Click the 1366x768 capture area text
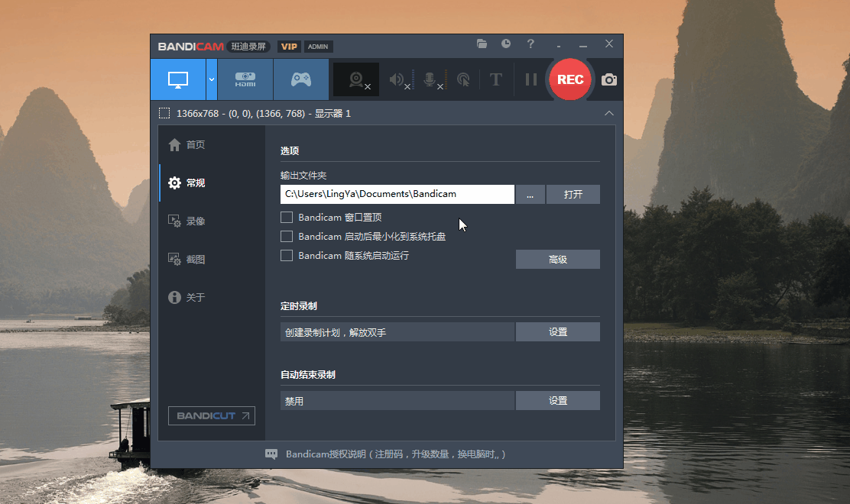 click(264, 114)
